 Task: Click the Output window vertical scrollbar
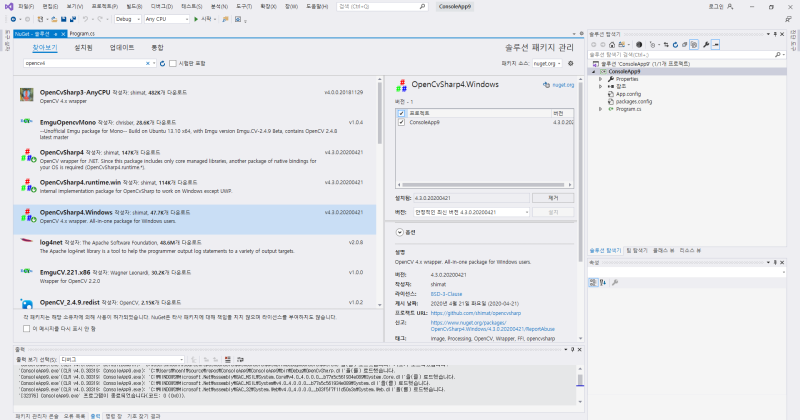pos(580,385)
